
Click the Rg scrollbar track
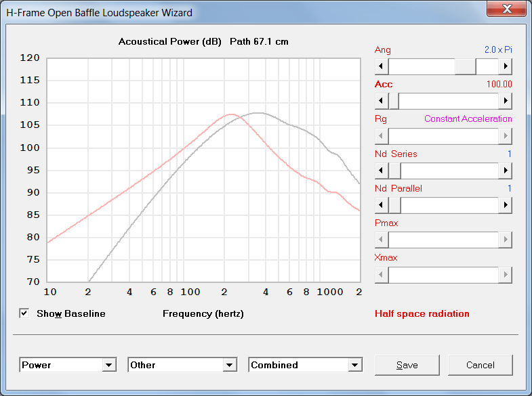pos(443,136)
